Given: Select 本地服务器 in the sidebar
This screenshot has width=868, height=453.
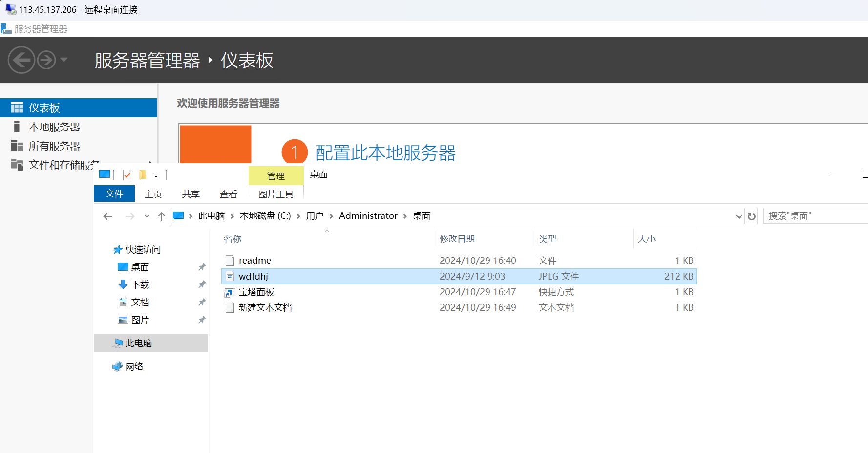Looking at the screenshot, I should (x=54, y=127).
